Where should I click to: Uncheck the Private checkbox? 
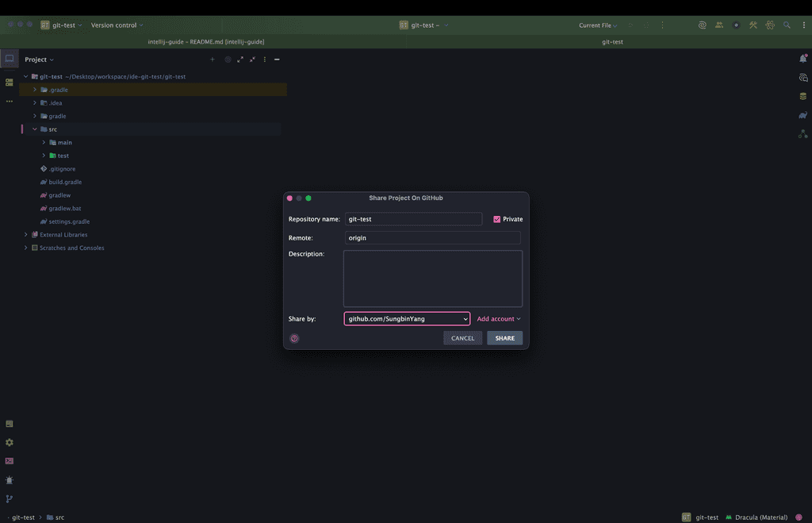[497, 219]
